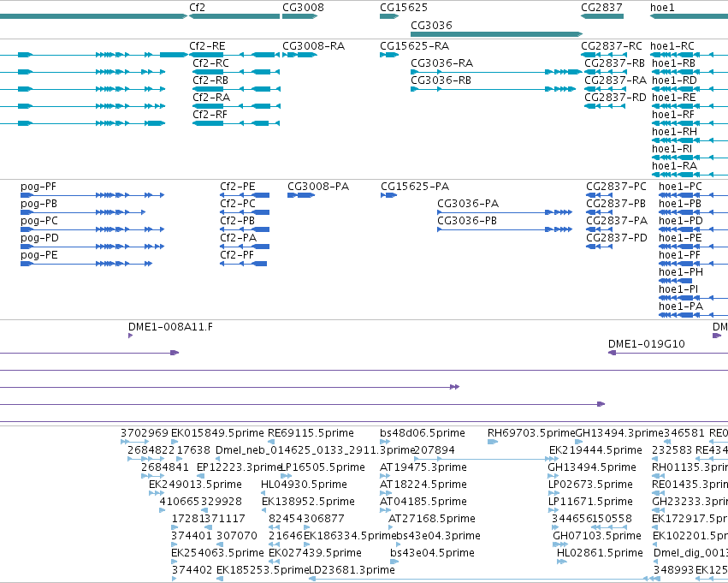The width and height of the screenshot is (728, 583).
Task: Select EST LP02673.5prime
Action: click(x=590, y=485)
